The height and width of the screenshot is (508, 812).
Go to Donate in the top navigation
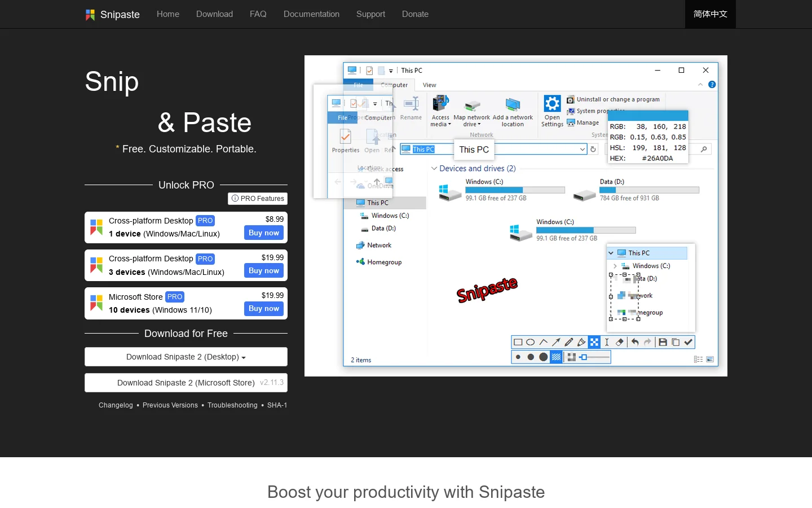[x=415, y=14]
